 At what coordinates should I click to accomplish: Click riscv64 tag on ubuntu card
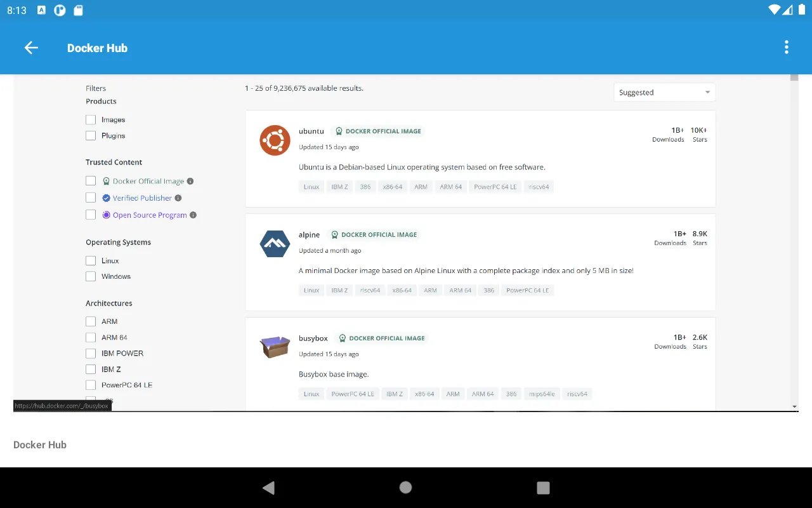[539, 187]
